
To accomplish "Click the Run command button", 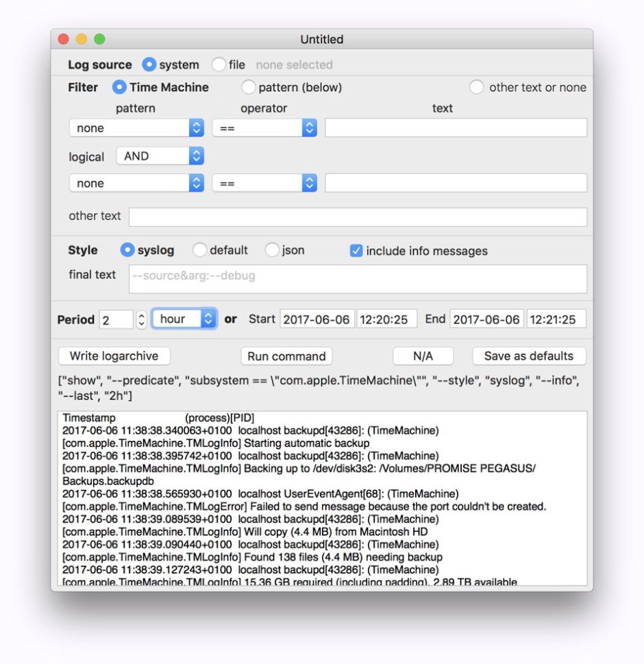I will tap(286, 356).
